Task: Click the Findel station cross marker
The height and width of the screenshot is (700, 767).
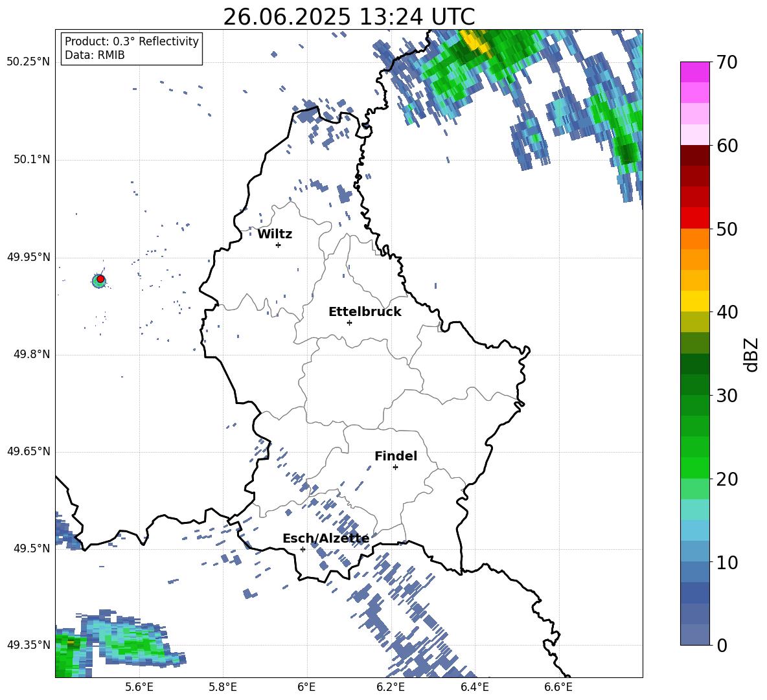Action: (x=395, y=468)
